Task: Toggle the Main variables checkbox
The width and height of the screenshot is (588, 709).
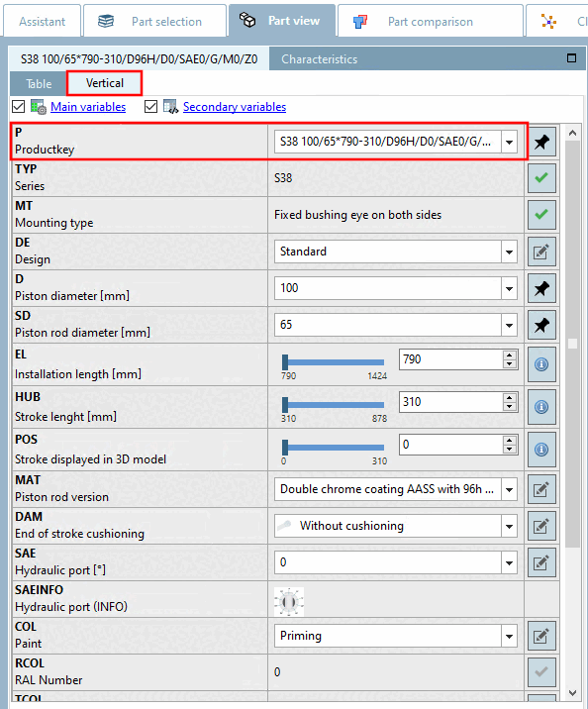Action: click(19, 107)
